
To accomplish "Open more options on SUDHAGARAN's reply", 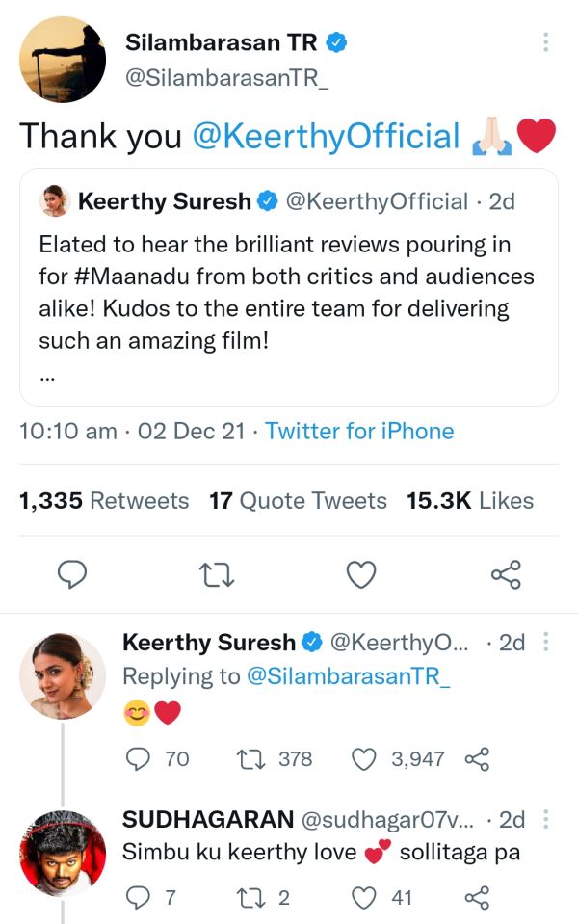I will pyautogui.click(x=546, y=819).
